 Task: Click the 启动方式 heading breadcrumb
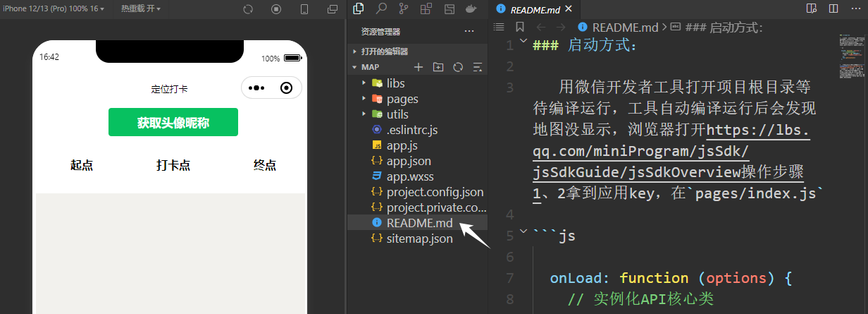point(717,27)
